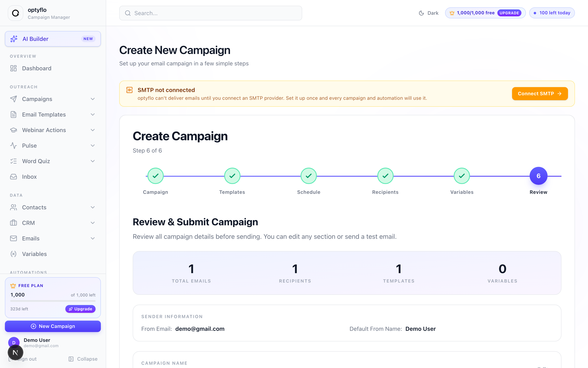Click the Total Emails stat value
Viewport: 588px width, 368px height.
(192, 269)
